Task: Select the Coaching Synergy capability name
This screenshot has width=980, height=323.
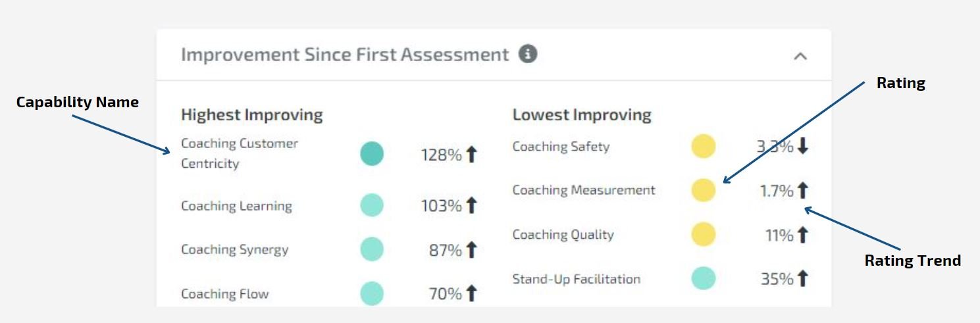Action: click(x=235, y=250)
